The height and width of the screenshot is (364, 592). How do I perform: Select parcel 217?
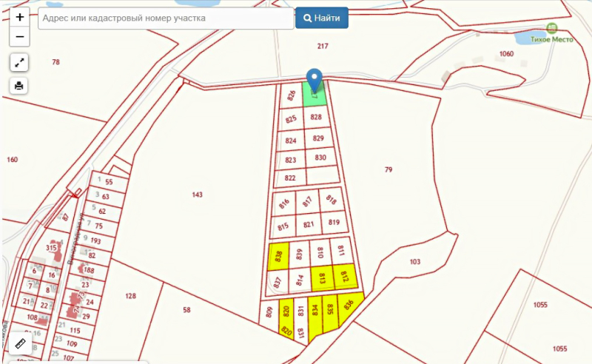tap(323, 46)
